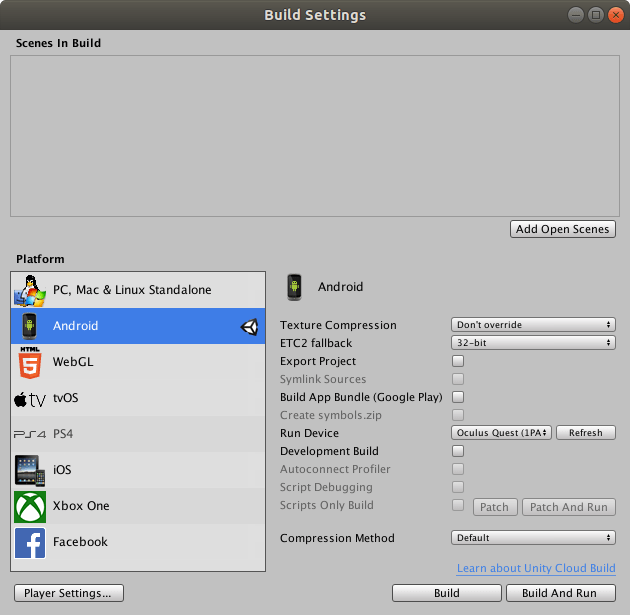Viewport: 630px width, 615px height.
Task: Expand the Compression Method dropdown
Action: pyautogui.click(x=533, y=538)
